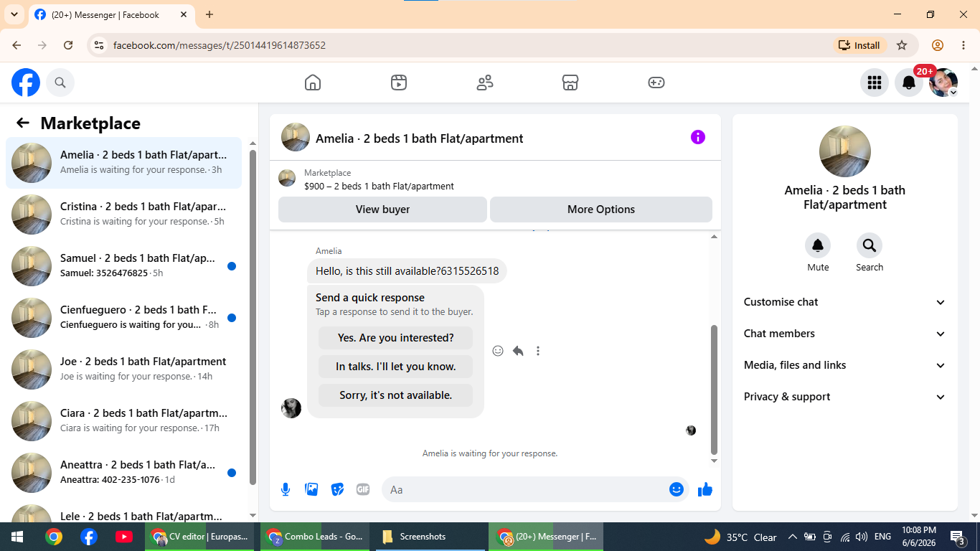Switch to CV editor Europass taskbar window
Image resolution: width=980 pixels, height=551 pixels.
[x=199, y=537]
